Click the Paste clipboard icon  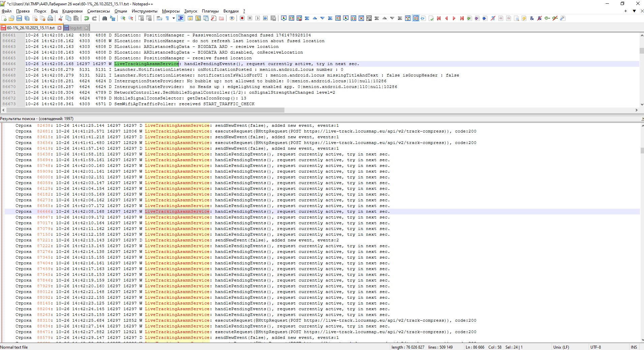[x=76, y=18]
